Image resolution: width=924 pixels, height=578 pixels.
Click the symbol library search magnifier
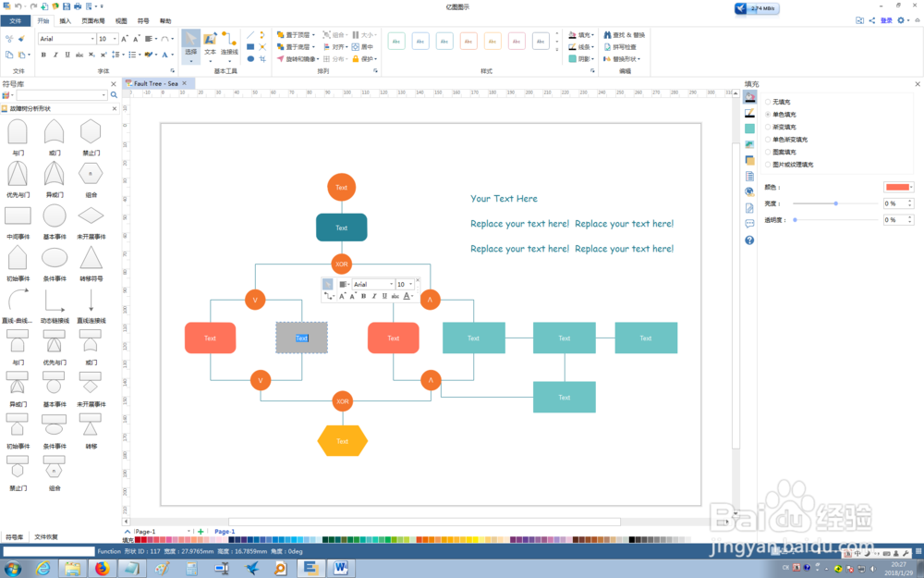[114, 95]
